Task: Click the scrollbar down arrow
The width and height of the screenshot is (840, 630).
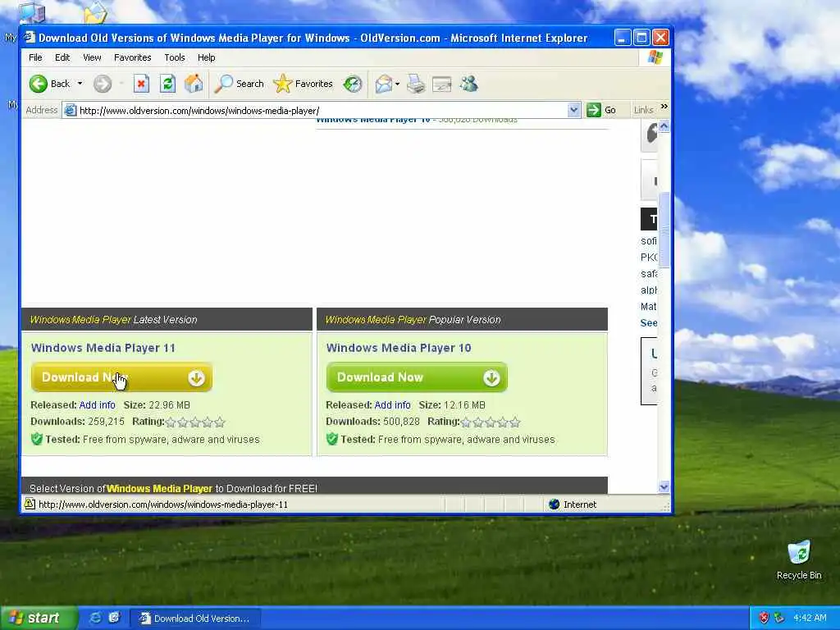Action: pos(664,487)
